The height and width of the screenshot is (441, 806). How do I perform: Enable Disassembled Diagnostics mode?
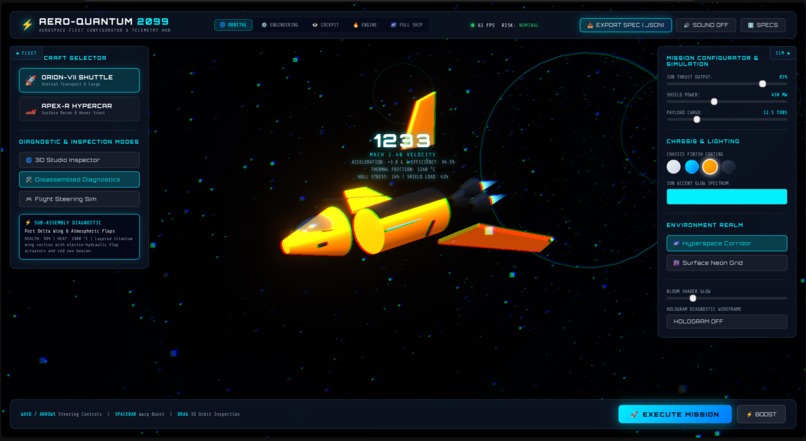(79, 179)
